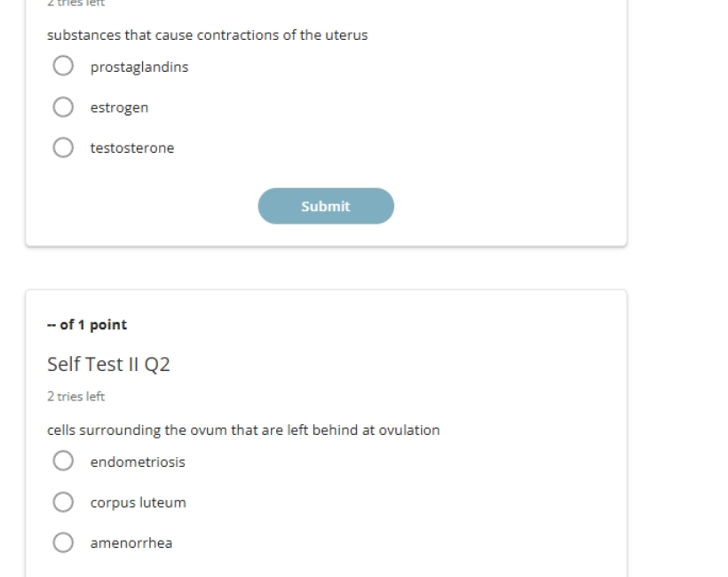
Task: Click the testosterone answer label
Action: [x=132, y=147]
